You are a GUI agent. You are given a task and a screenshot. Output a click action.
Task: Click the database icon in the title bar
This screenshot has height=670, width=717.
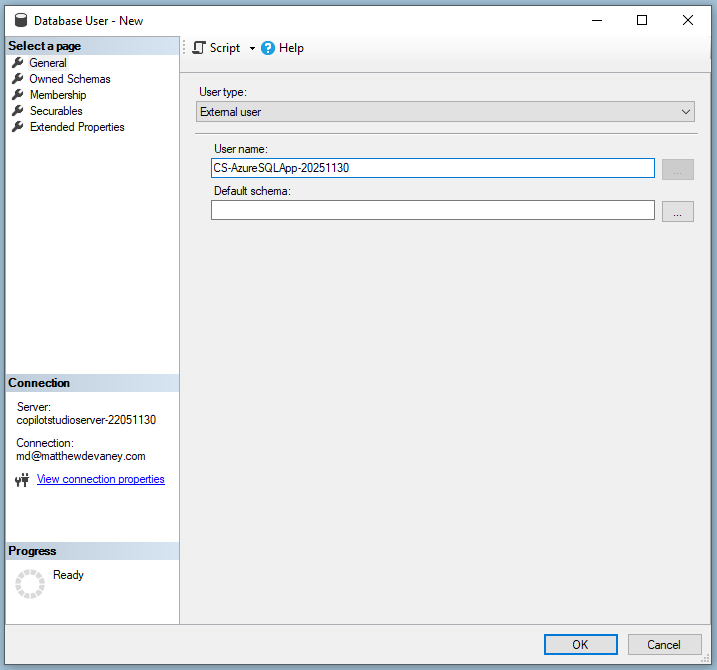click(x=20, y=20)
